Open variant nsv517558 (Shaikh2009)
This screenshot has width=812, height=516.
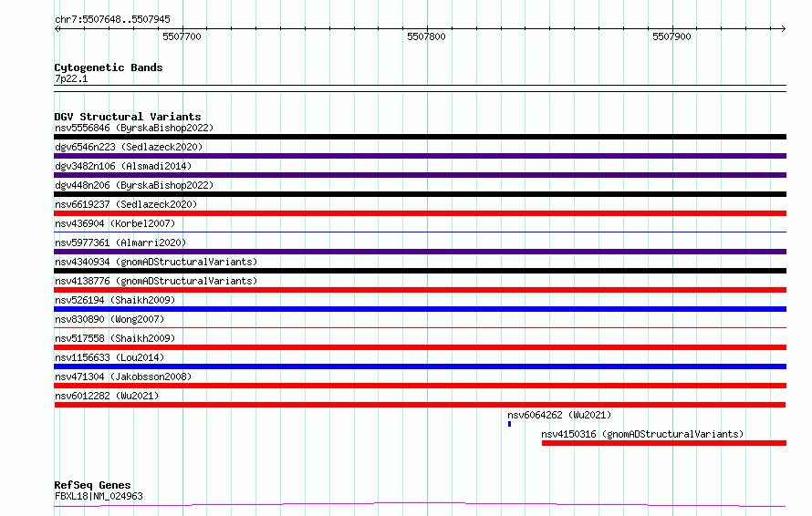point(115,338)
